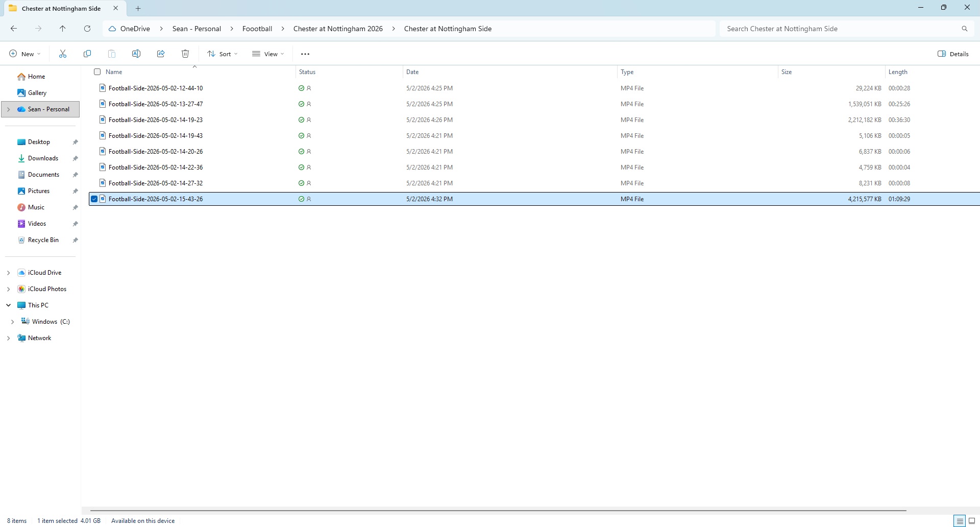Open the View dropdown menu
The image size is (980, 527).
[268, 54]
